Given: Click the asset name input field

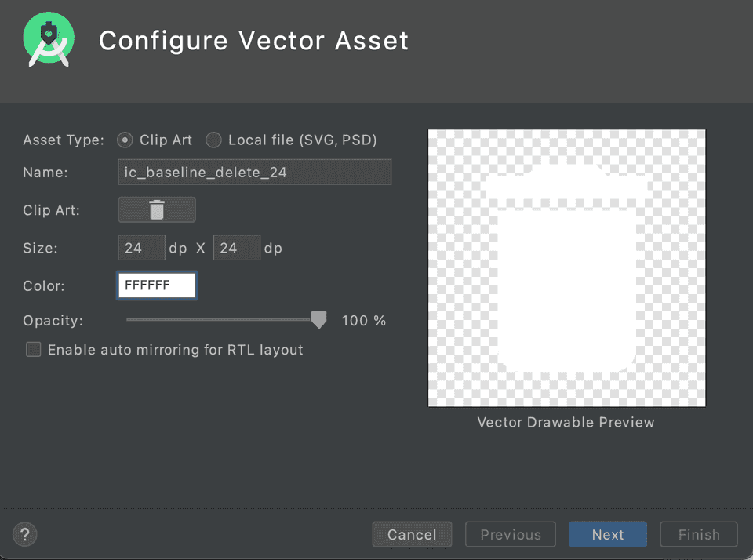Looking at the screenshot, I should (254, 172).
